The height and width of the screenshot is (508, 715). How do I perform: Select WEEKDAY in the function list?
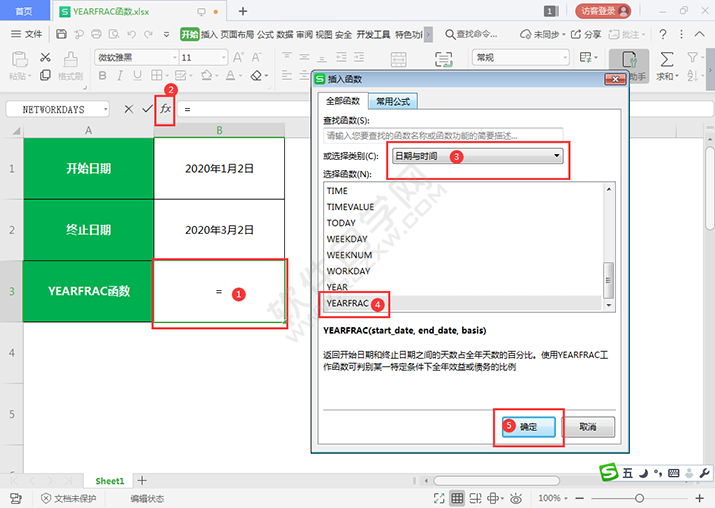[x=462, y=239]
